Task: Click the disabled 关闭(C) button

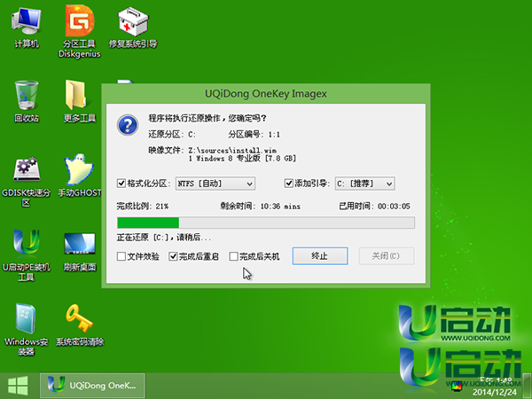Action: click(x=387, y=256)
